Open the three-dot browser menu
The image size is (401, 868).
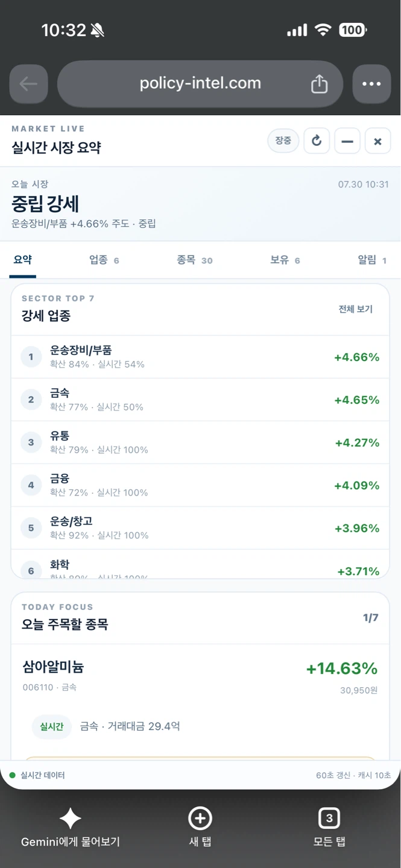tap(371, 84)
